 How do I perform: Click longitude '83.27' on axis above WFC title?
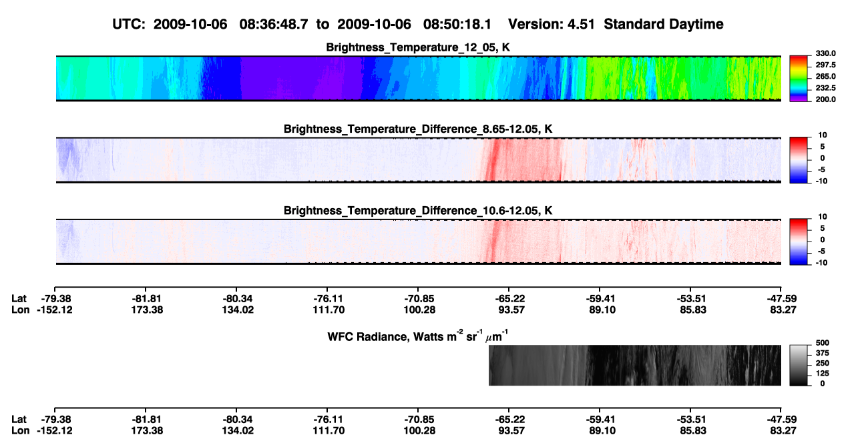(781, 310)
